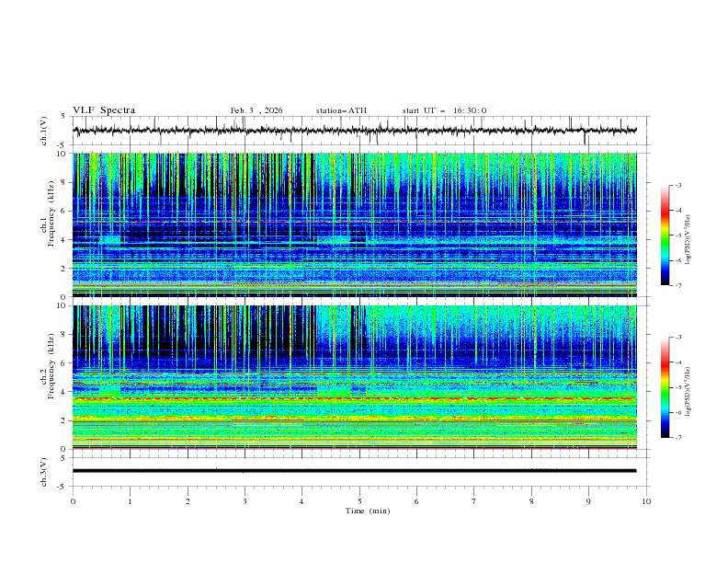The height and width of the screenshot is (563, 728).
Task: Click time axis tick label "5"
Action: point(359,501)
